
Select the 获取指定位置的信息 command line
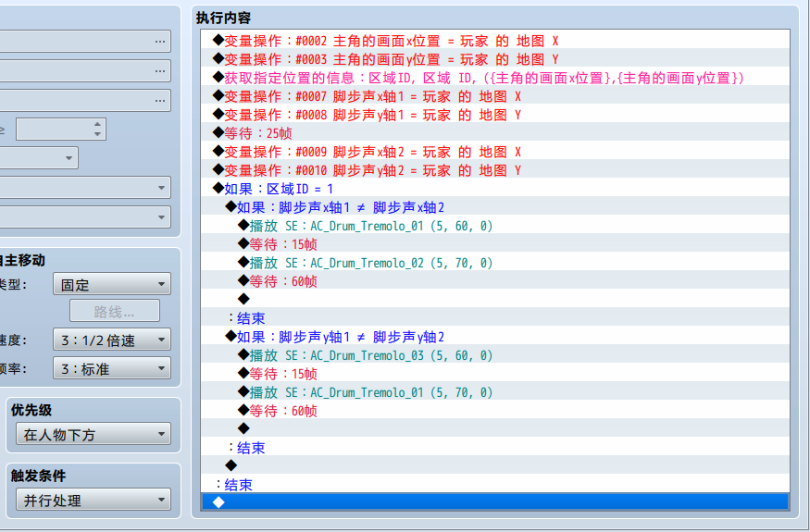click(x=495, y=78)
